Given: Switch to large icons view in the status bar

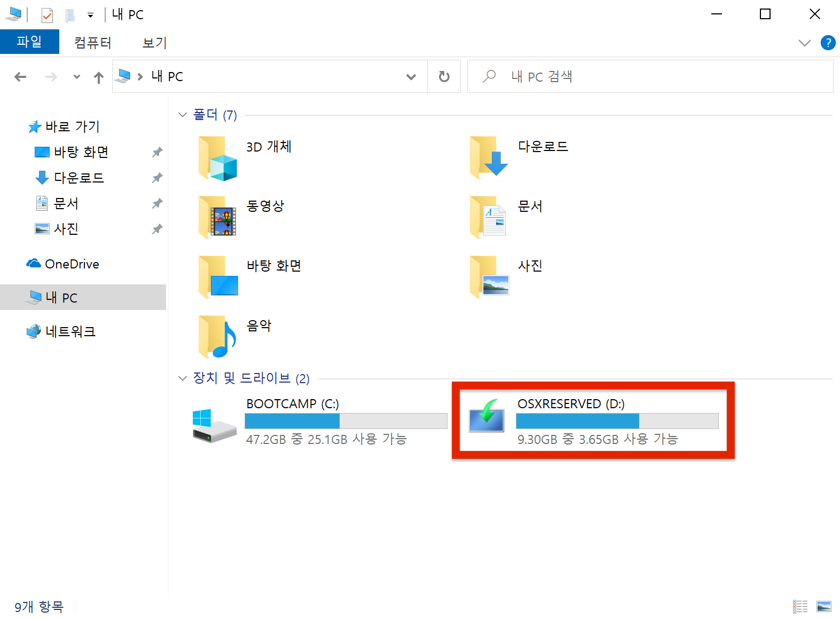Looking at the screenshot, I should [x=824, y=607].
